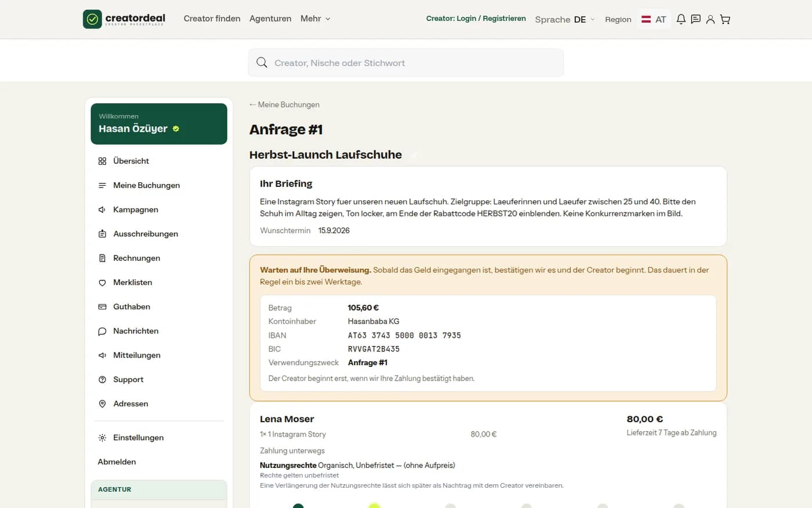Click the Einstellungen gear icon
The height and width of the screenshot is (508, 812).
(x=102, y=438)
